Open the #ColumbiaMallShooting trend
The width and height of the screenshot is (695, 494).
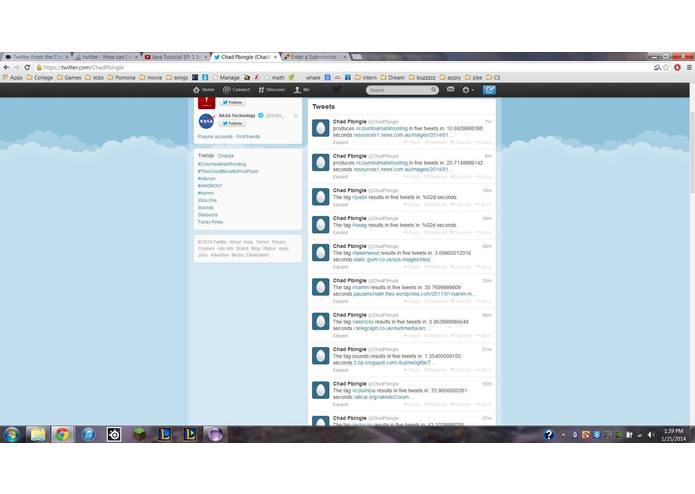(x=222, y=164)
